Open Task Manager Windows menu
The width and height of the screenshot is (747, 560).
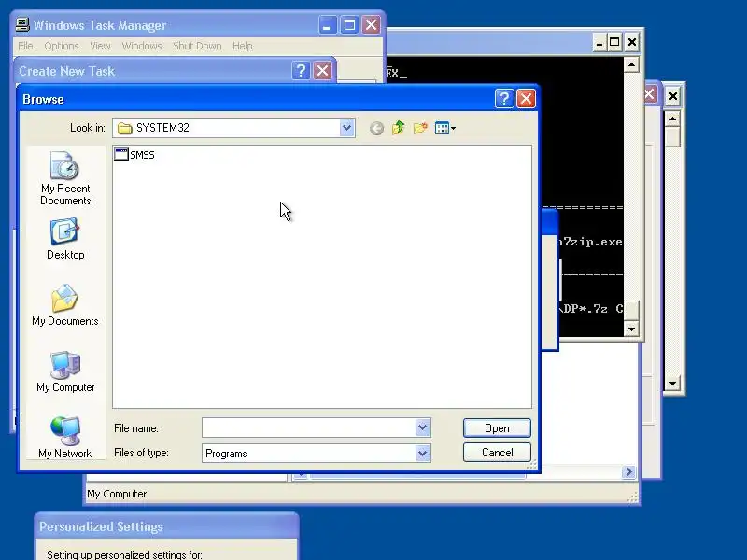point(142,46)
